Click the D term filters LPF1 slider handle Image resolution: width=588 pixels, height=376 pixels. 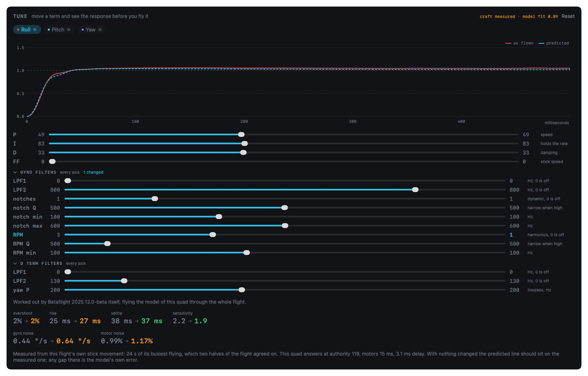pyautogui.click(x=68, y=272)
